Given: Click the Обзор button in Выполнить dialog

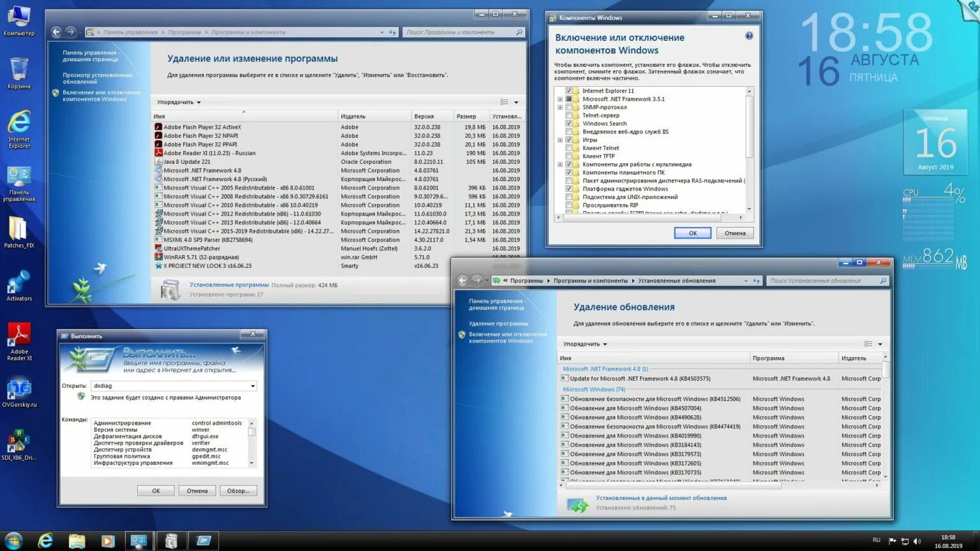Looking at the screenshot, I should [x=238, y=490].
